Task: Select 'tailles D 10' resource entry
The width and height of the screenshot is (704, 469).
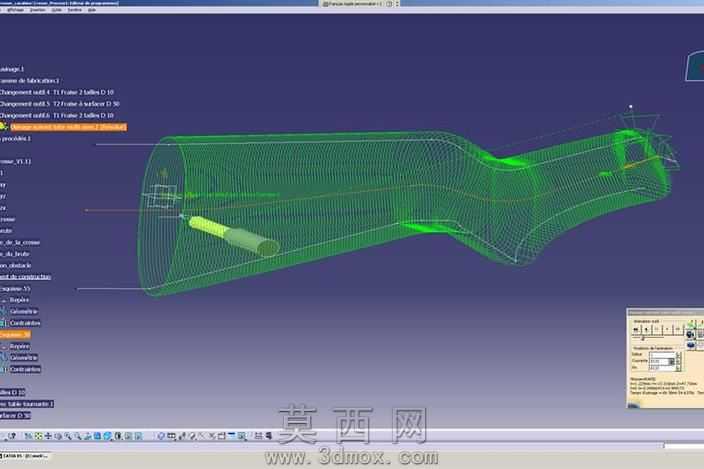Action: click(13, 393)
